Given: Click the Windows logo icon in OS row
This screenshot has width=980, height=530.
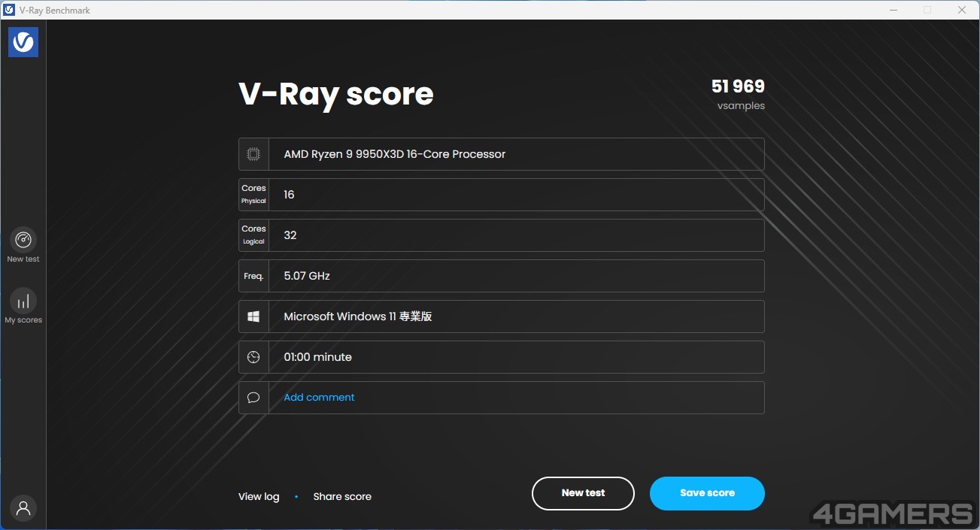Looking at the screenshot, I should coord(253,316).
